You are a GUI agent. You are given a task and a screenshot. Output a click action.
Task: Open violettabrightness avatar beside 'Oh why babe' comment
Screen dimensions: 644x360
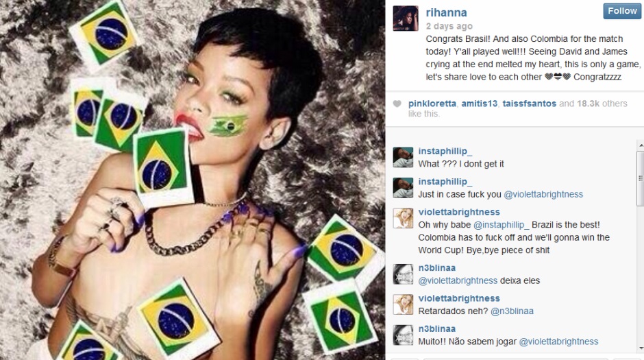403,218
